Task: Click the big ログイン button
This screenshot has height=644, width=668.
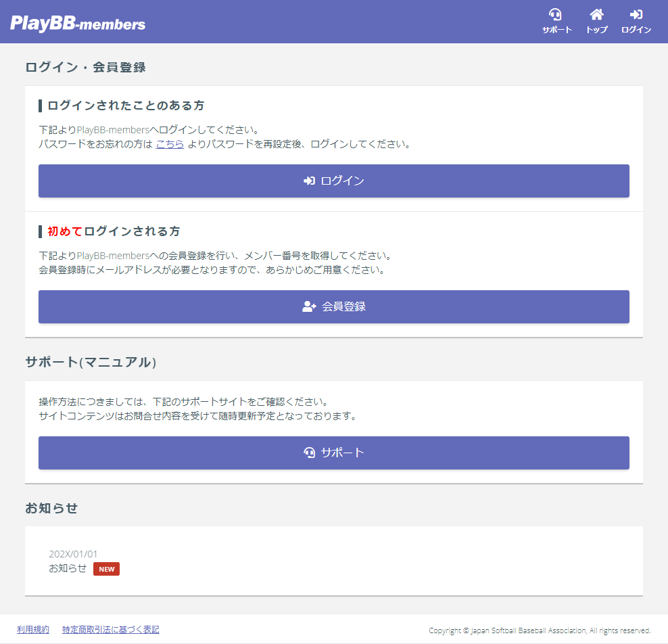Action: tap(333, 181)
